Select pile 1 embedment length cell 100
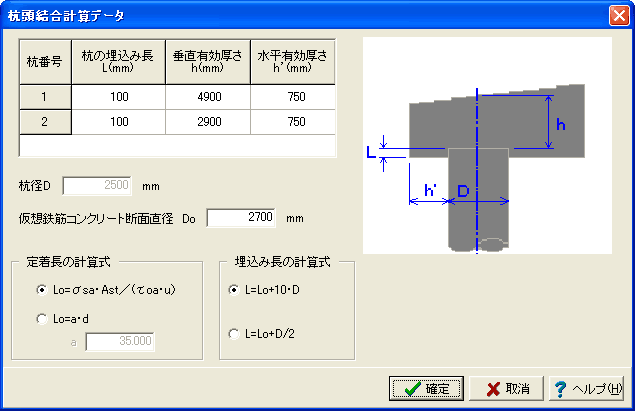Viewport: 635px width, 411px height. tap(119, 97)
